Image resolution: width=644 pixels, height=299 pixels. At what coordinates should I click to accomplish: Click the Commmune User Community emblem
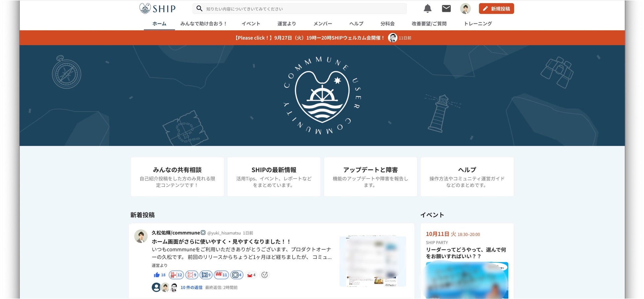pyautogui.click(x=322, y=96)
